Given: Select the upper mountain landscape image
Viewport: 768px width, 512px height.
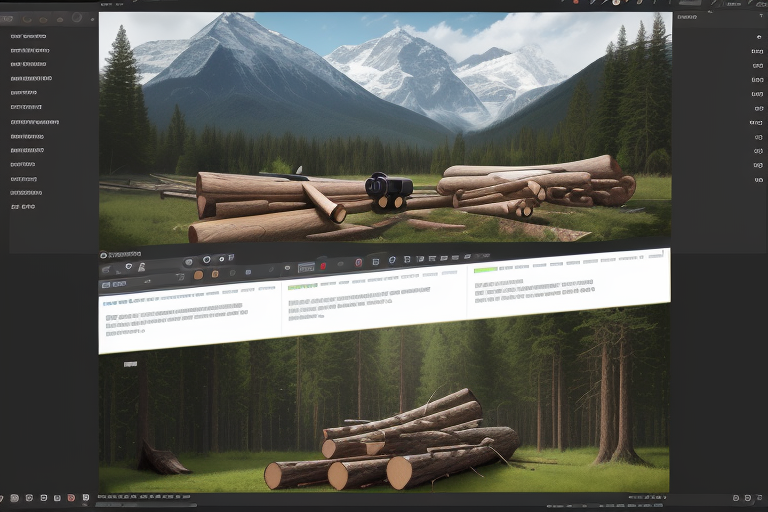Looking at the screenshot, I should click(385, 125).
